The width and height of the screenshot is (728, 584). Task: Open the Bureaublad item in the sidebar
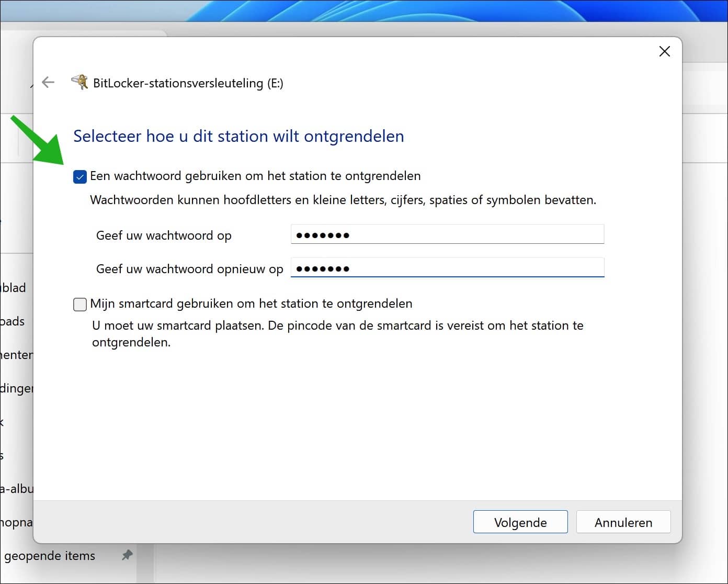14,288
